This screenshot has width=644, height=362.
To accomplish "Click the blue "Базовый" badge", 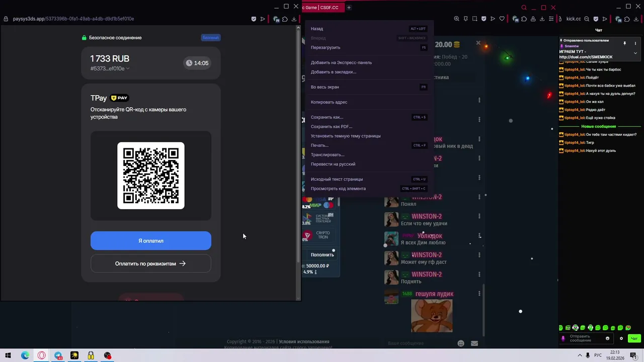I will pyautogui.click(x=211, y=38).
